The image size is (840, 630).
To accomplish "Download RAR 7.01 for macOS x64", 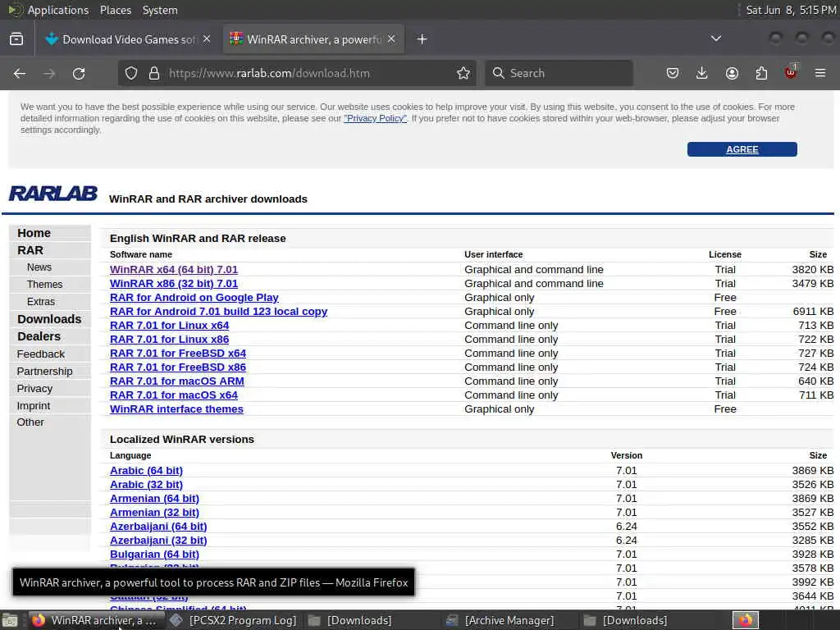I will (174, 395).
